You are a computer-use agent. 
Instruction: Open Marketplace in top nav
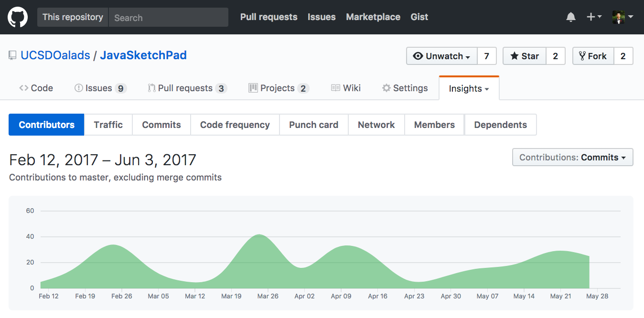[x=373, y=17]
